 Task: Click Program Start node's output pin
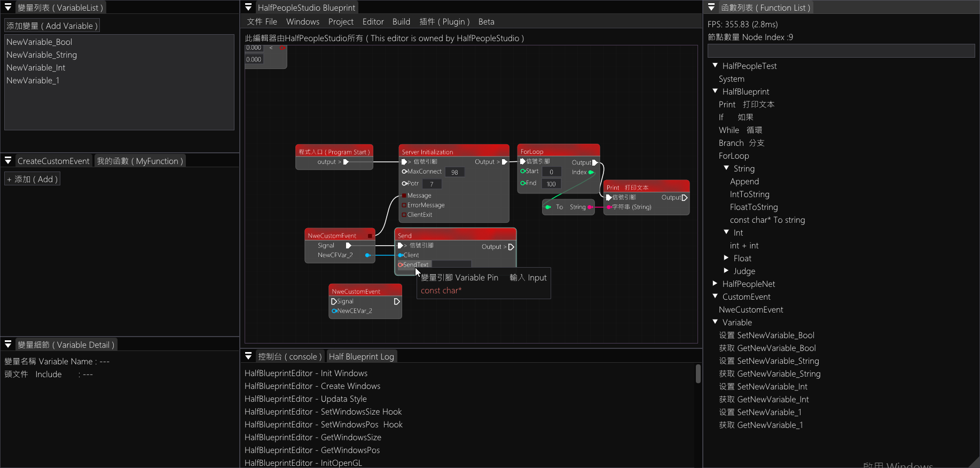(x=346, y=162)
